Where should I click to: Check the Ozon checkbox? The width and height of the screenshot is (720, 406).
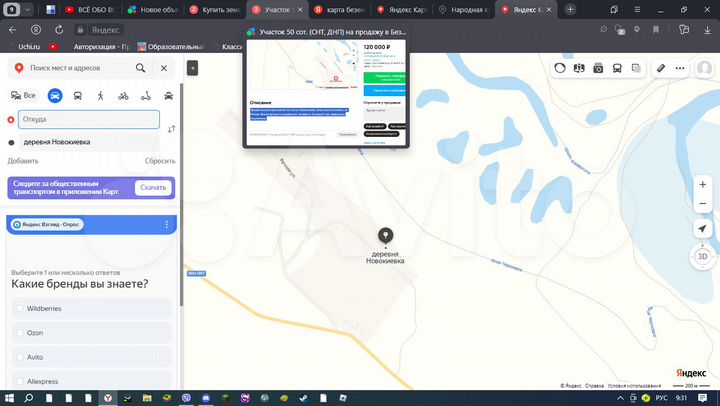pyautogui.click(x=20, y=333)
